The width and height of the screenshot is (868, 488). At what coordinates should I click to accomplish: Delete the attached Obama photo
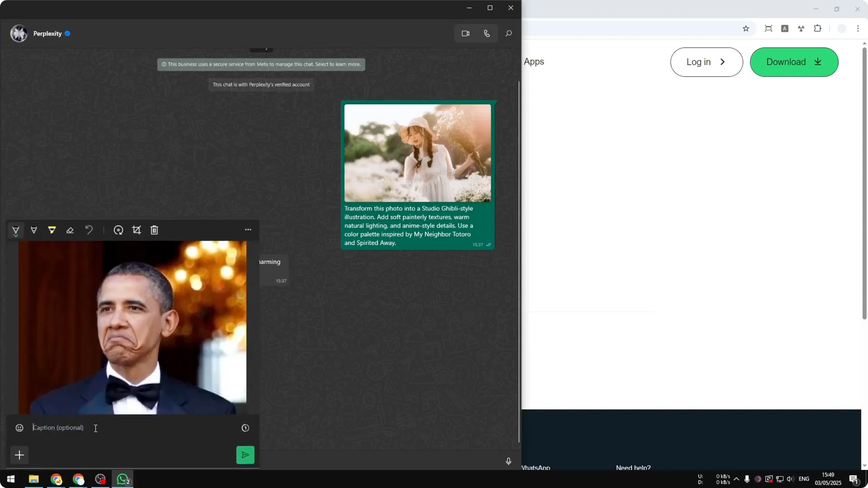point(154,230)
